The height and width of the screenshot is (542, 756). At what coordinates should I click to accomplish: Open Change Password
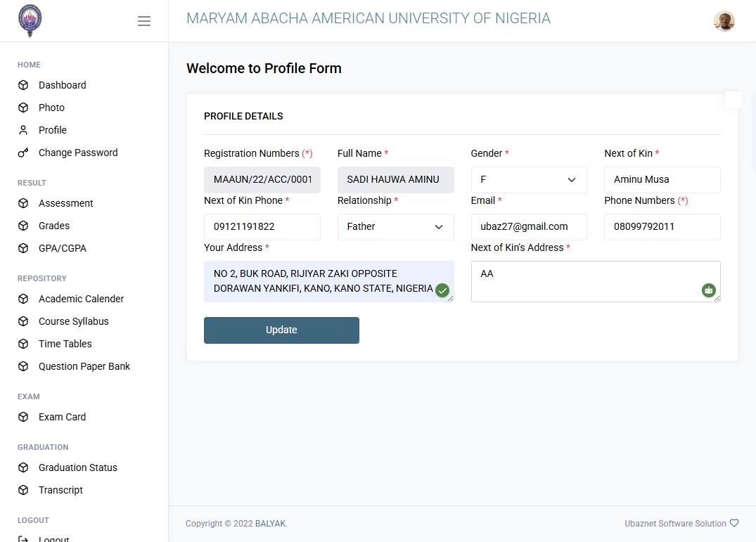point(78,153)
